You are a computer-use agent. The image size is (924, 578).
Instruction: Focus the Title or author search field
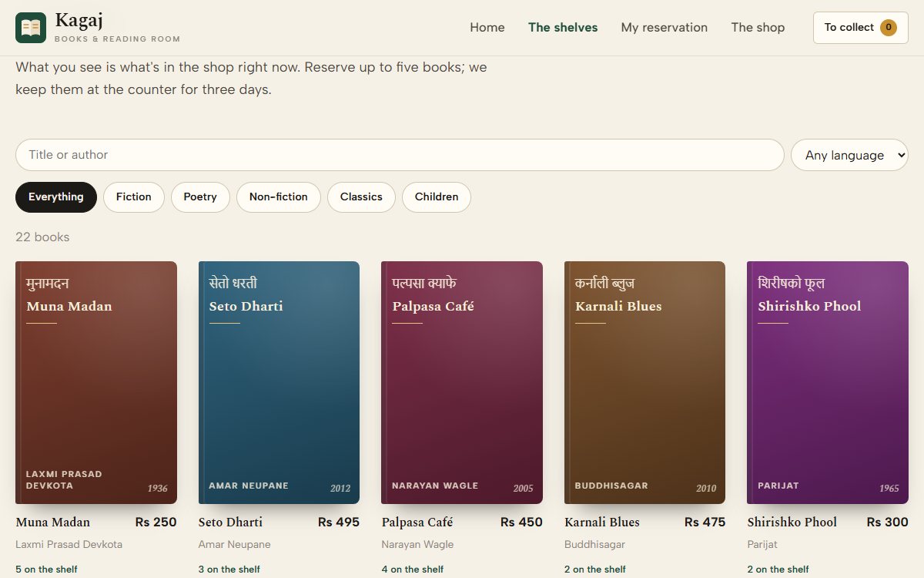click(400, 155)
